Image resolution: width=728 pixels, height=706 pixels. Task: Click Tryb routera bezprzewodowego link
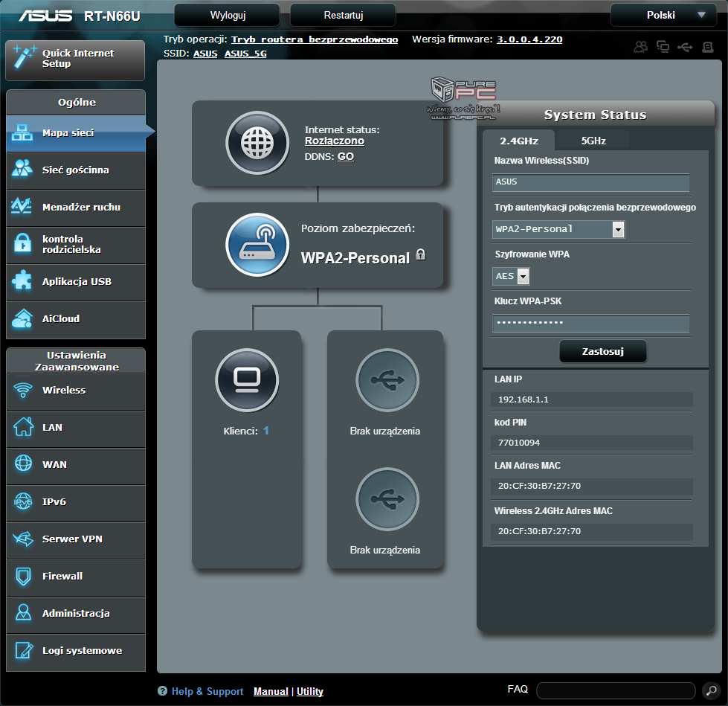315,39
